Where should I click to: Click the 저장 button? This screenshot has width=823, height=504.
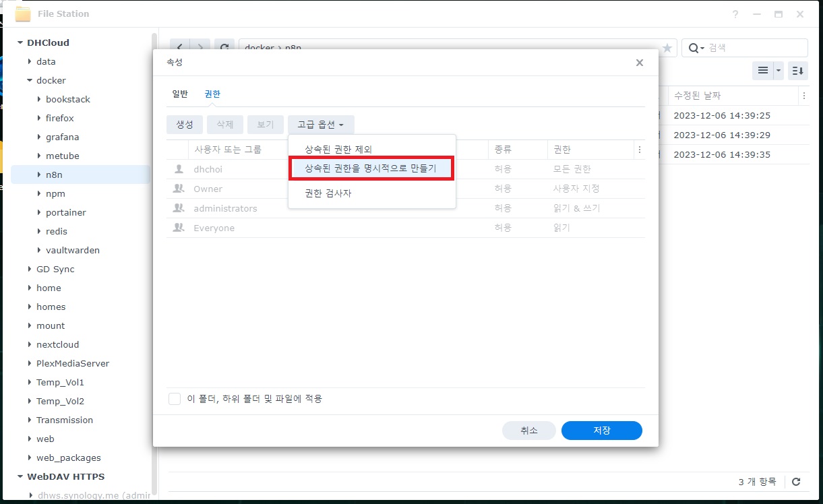click(601, 431)
